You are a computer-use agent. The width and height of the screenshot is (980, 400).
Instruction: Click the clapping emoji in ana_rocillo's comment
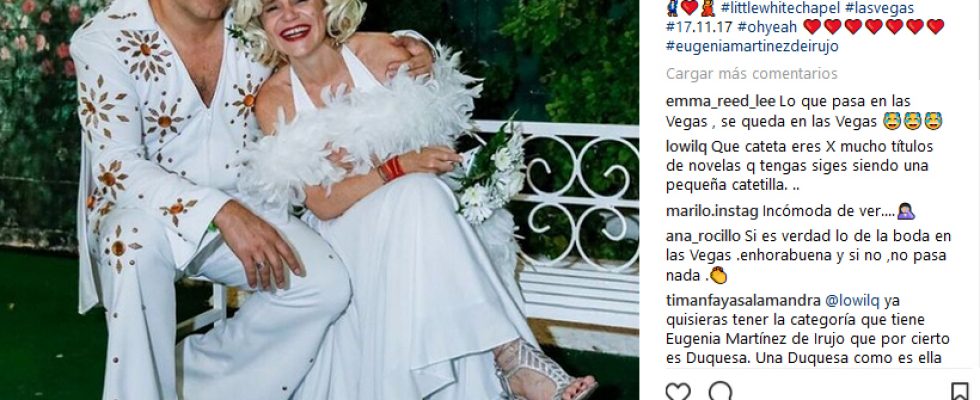pos(719,275)
